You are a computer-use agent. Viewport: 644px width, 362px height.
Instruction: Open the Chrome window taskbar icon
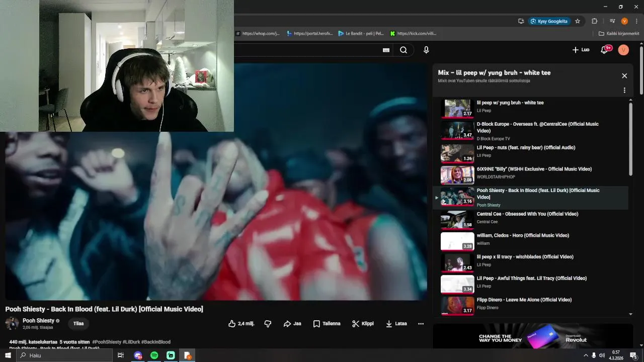(188, 355)
